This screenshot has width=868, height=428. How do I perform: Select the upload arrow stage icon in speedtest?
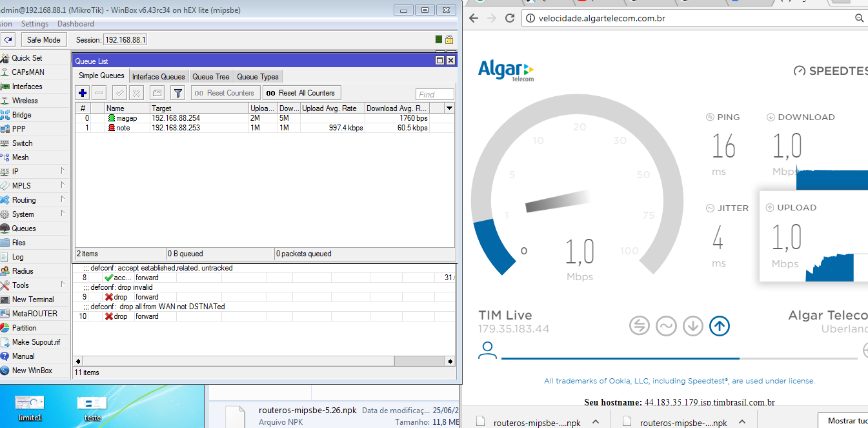[720, 326]
